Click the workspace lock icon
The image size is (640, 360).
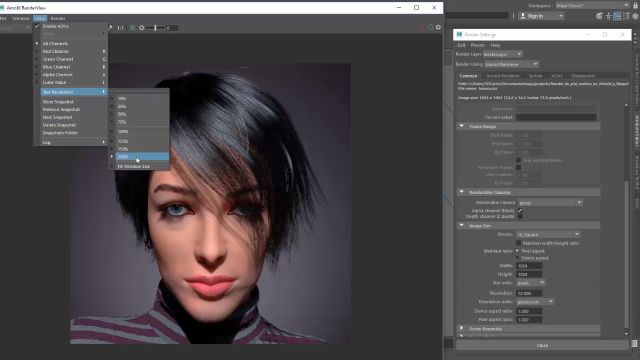click(636, 6)
